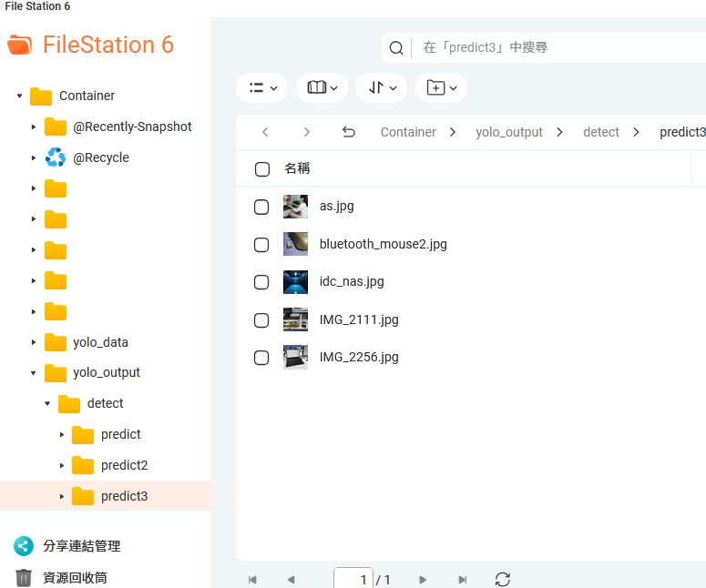Toggle the select-all checkbox in header

coord(262,169)
